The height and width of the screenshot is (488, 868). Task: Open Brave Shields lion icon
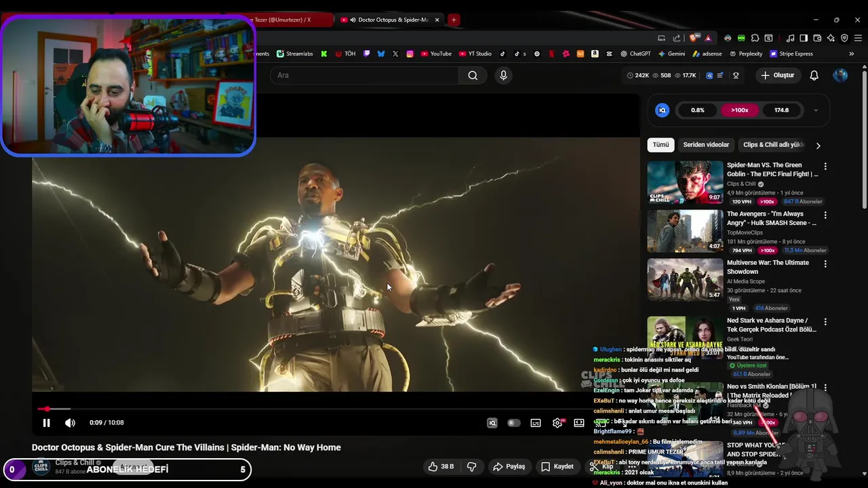pos(693,38)
